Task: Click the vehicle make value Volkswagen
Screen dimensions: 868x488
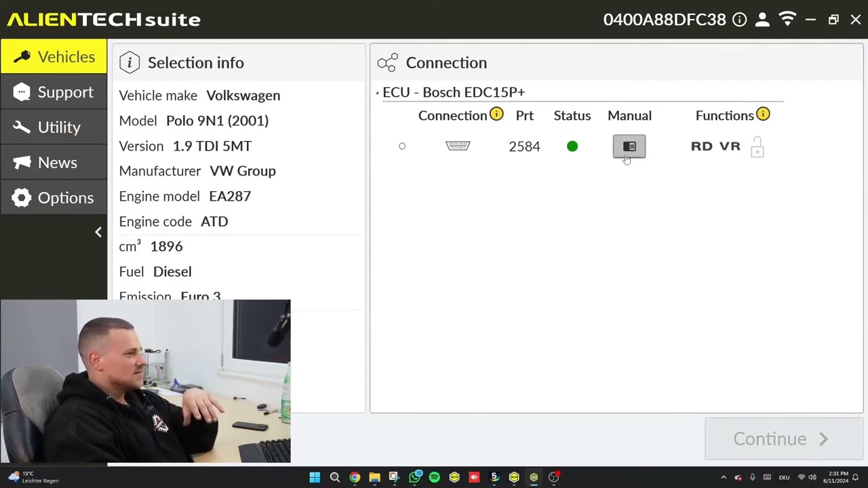Action: pos(243,96)
